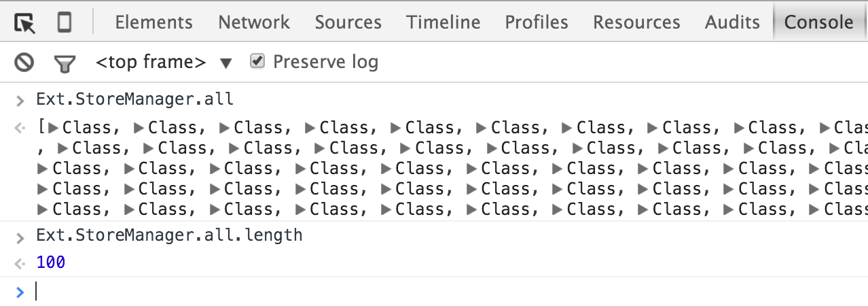Select the Profiles tab
Screen dimensions: 868x306
click(537, 22)
